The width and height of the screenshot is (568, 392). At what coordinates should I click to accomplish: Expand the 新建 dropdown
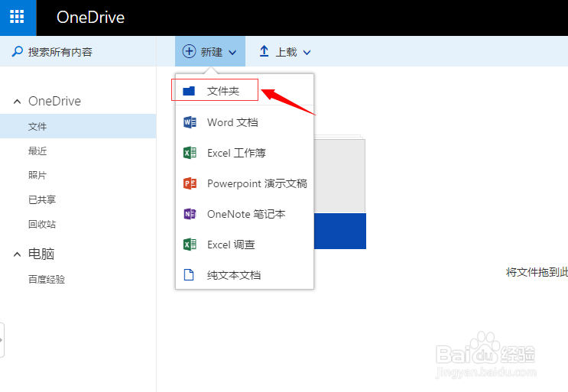pyautogui.click(x=209, y=51)
